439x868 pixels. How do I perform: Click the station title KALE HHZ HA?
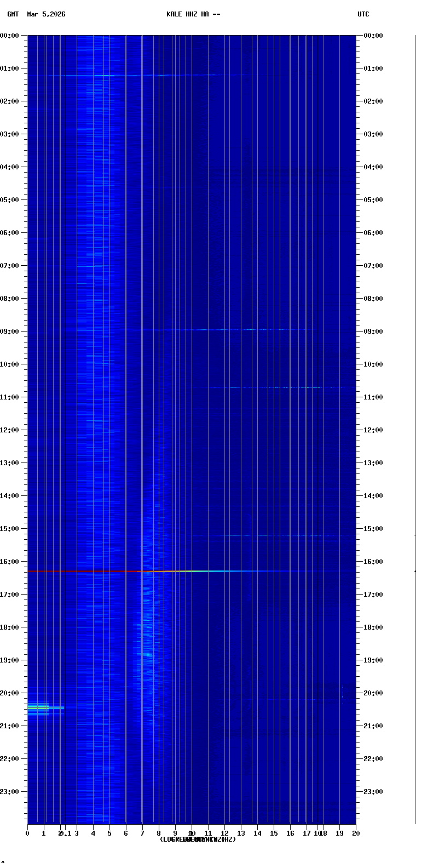click(x=193, y=14)
